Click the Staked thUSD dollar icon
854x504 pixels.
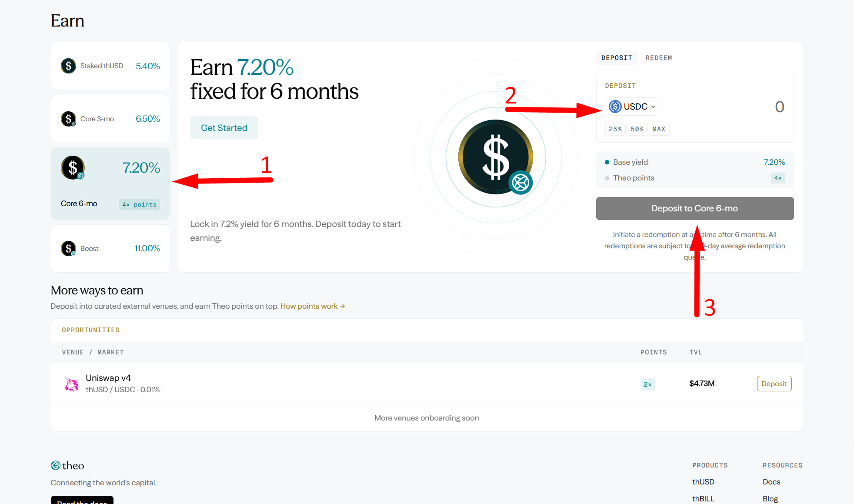(68, 66)
